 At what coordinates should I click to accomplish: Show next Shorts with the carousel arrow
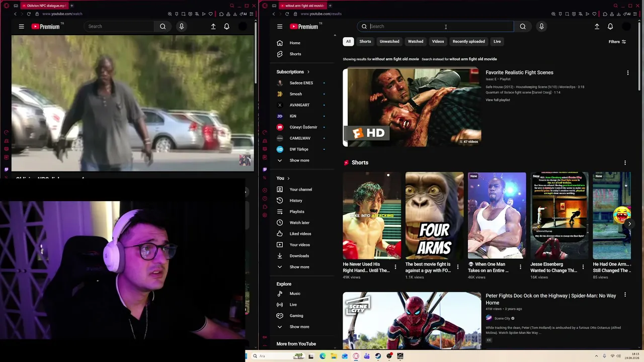629,224
